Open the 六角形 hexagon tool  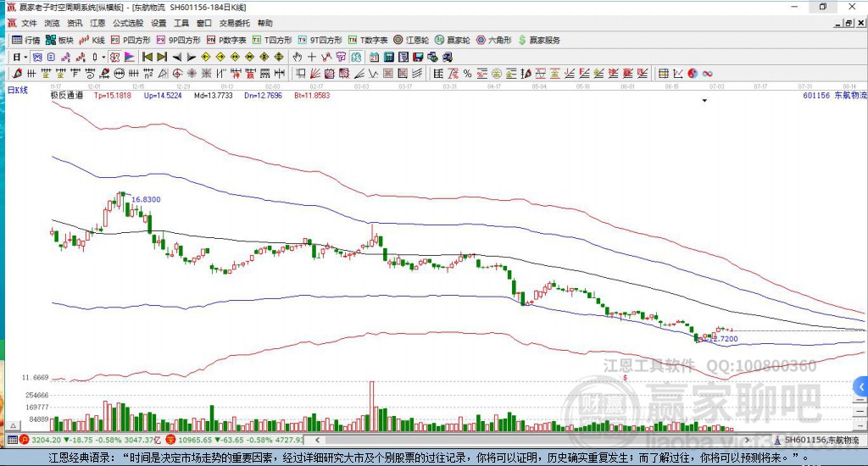pyautogui.click(x=494, y=40)
